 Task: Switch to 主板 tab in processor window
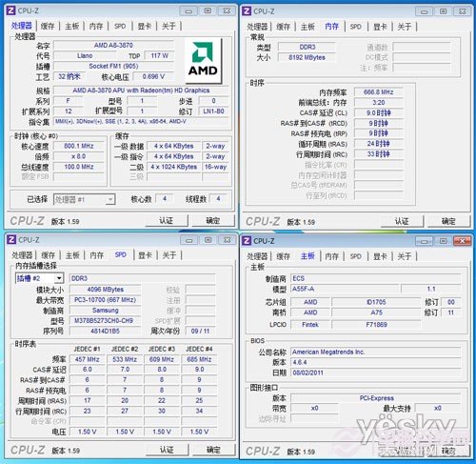pyautogui.click(x=71, y=26)
